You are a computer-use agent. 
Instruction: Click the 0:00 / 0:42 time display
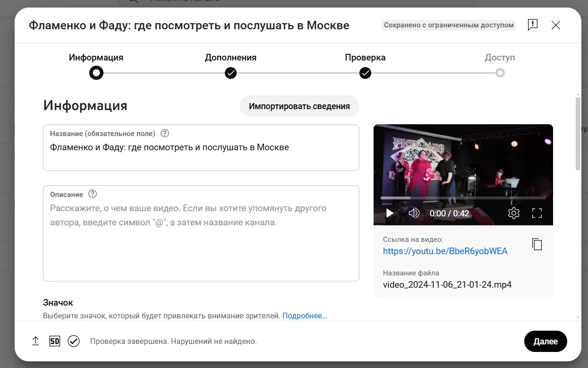(x=450, y=214)
